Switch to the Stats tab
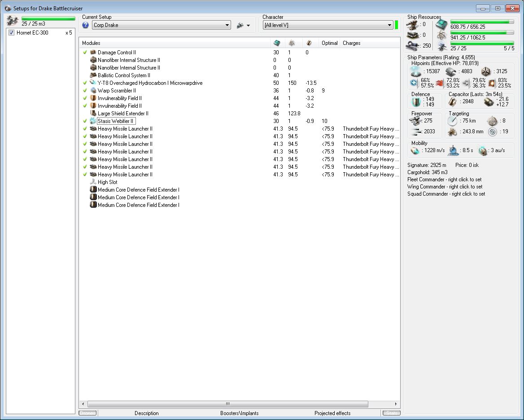Viewport: 524px width, 420px height. pos(391,413)
